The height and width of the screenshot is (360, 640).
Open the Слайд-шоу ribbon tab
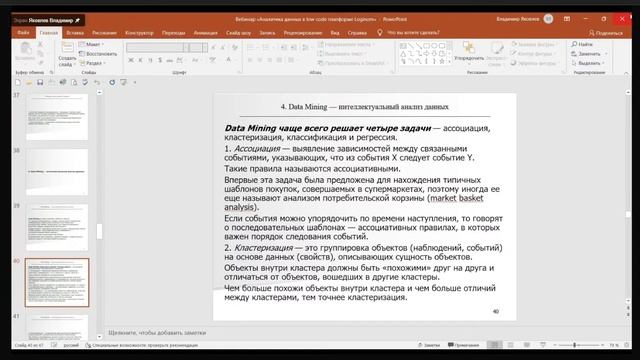pos(238,33)
